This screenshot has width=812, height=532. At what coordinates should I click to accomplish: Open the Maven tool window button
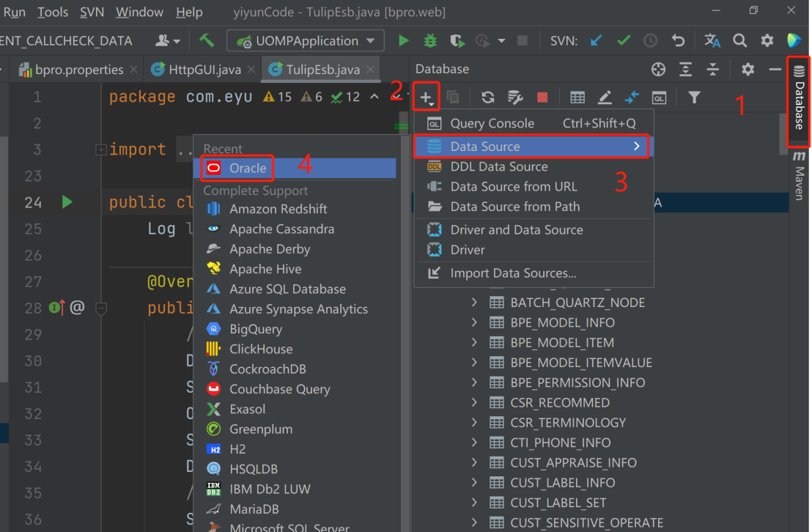pos(799,176)
